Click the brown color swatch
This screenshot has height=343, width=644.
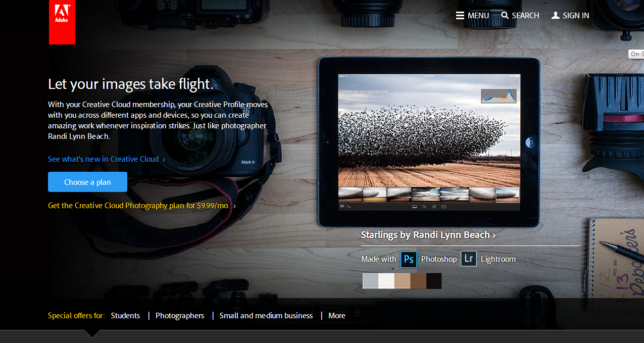coord(418,281)
